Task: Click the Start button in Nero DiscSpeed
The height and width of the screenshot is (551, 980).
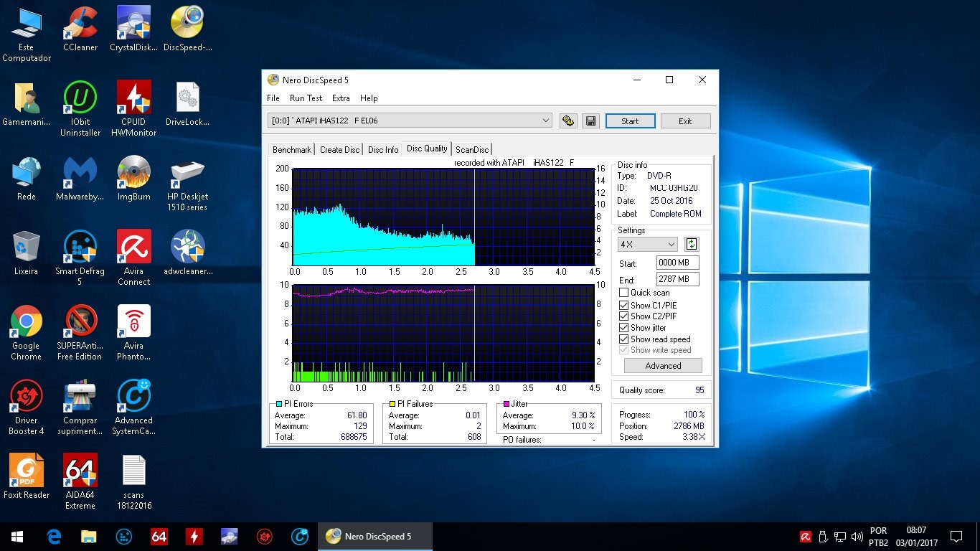Action: pyautogui.click(x=630, y=121)
